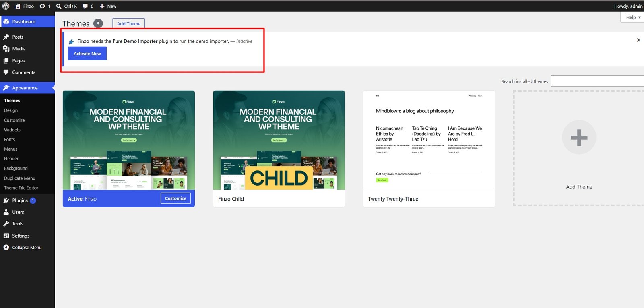Open the Posts menu label

[18, 37]
